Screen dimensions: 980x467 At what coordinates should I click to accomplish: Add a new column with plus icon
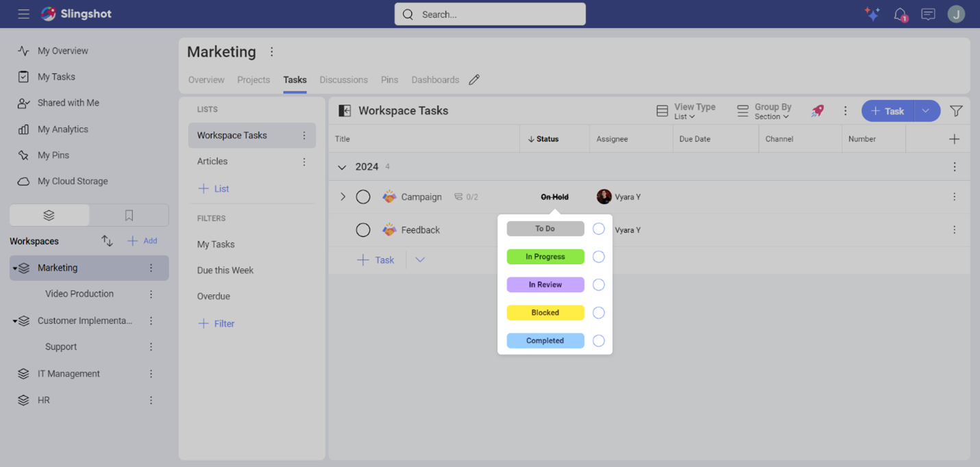tap(954, 139)
